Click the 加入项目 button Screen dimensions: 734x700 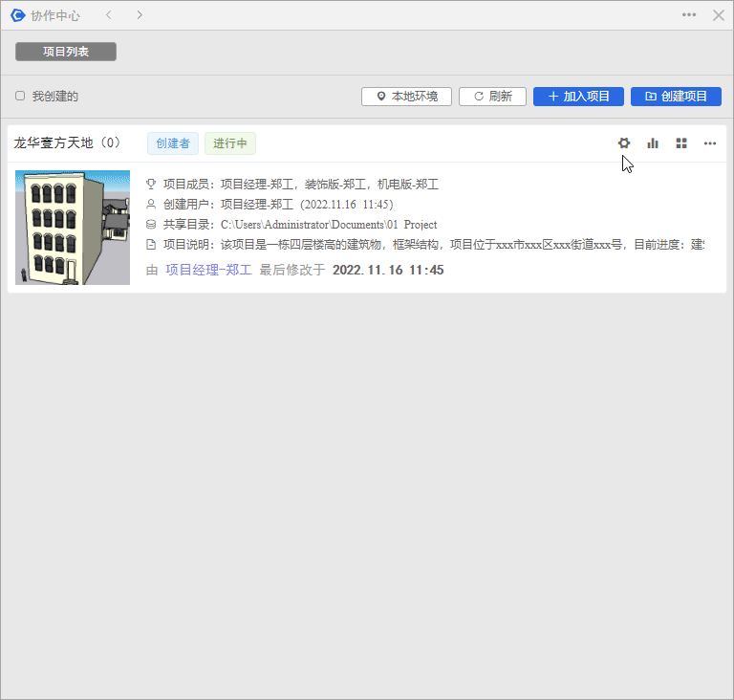[x=578, y=97]
